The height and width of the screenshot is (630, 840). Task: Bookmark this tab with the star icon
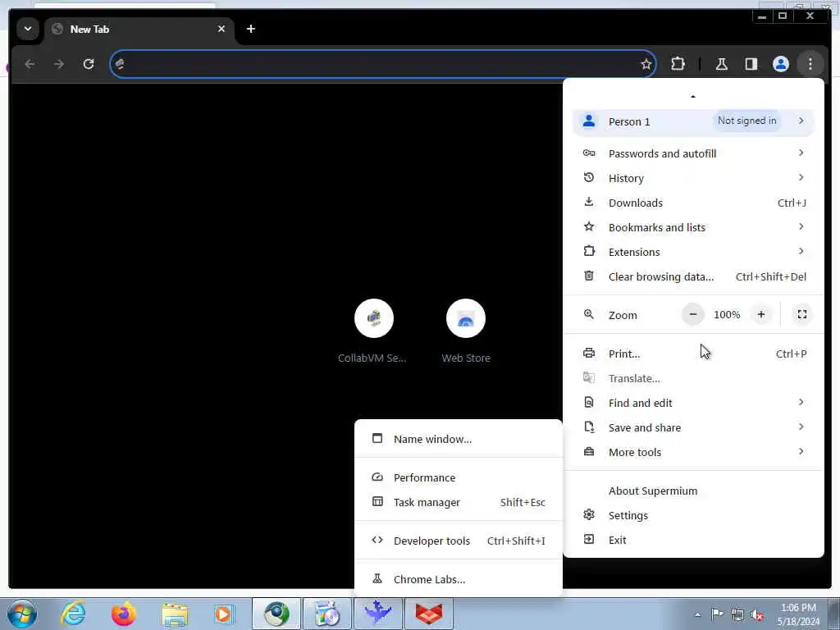coord(646,64)
